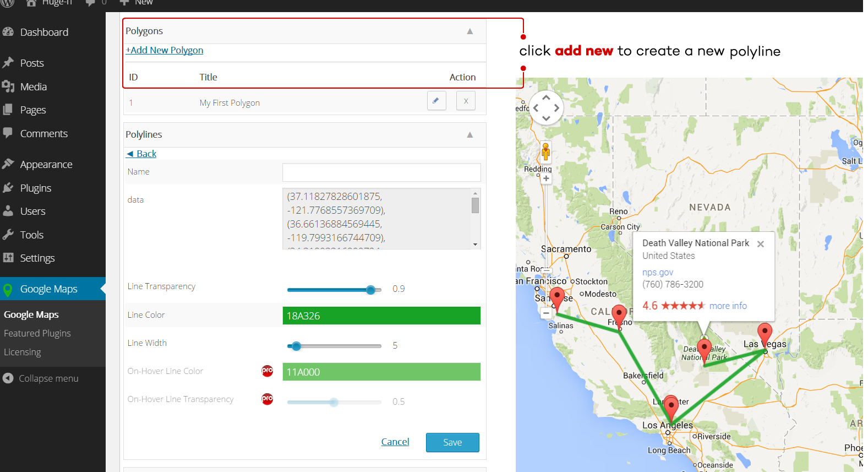Zoom out with the map minus button

(x=546, y=313)
